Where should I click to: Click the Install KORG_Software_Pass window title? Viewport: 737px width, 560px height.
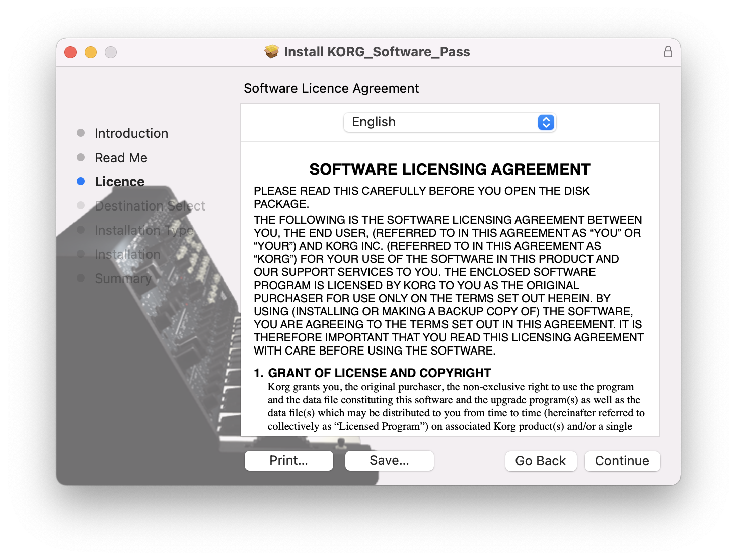click(377, 52)
